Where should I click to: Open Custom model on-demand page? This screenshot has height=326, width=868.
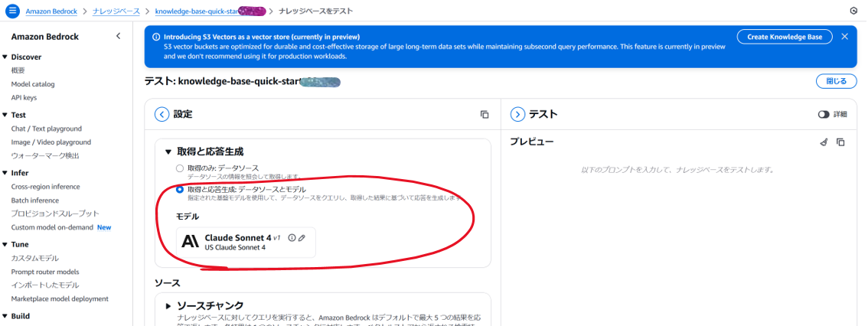52,227
